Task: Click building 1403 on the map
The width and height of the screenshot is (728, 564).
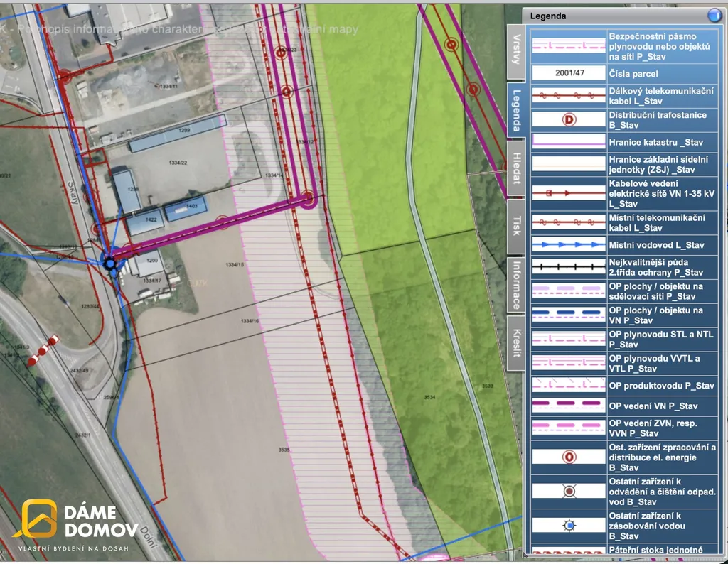Action: 186,209
